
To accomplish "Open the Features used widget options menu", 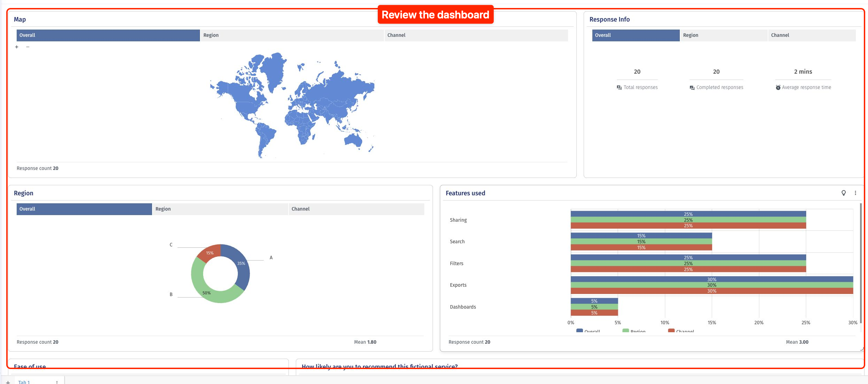I will pos(856,193).
